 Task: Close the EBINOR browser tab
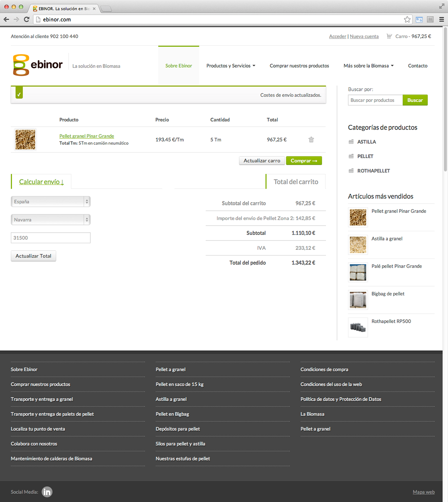coord(94,9)
